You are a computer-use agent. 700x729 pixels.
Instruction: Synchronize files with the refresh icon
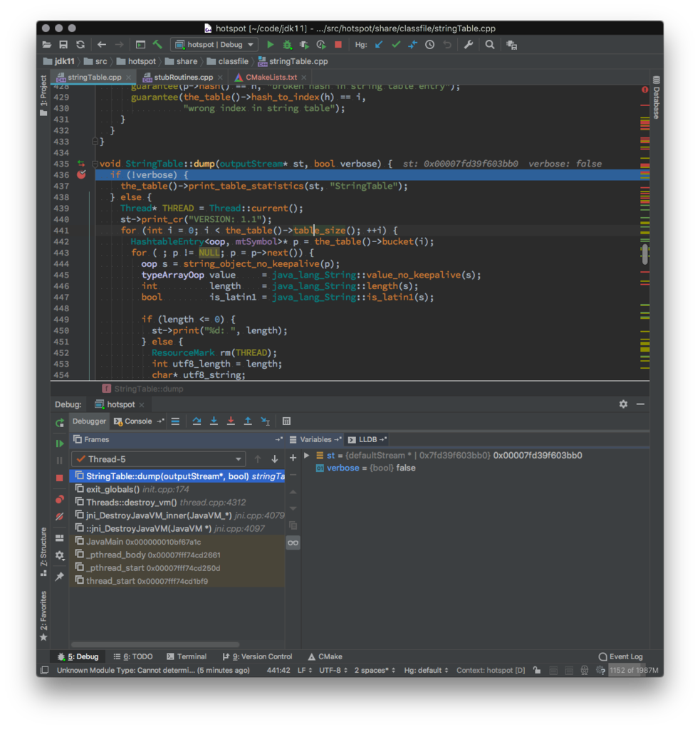[x=80, y=45]
